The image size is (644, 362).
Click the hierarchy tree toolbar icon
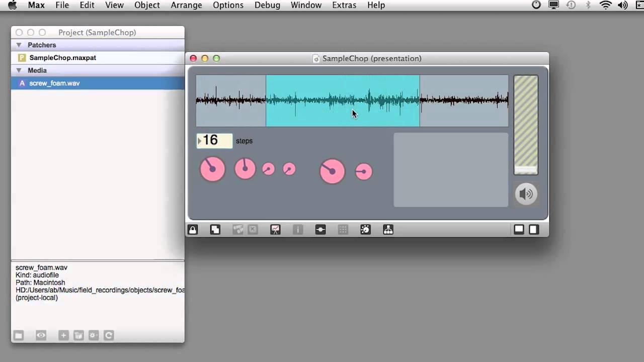[x=388, y=230]
